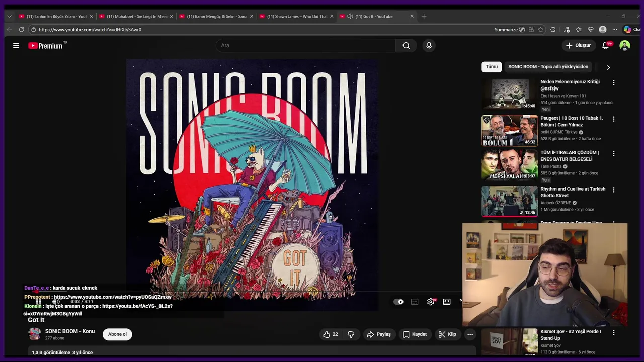The image size is (644, 362).
Task: Open Ataberk ÖZDENE channel name
Action: (555, 203)
